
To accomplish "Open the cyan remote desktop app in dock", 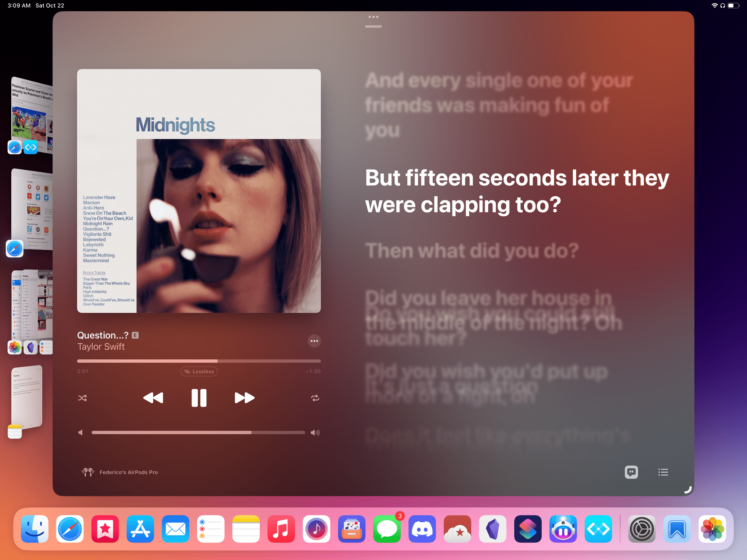I will point(599,529).
